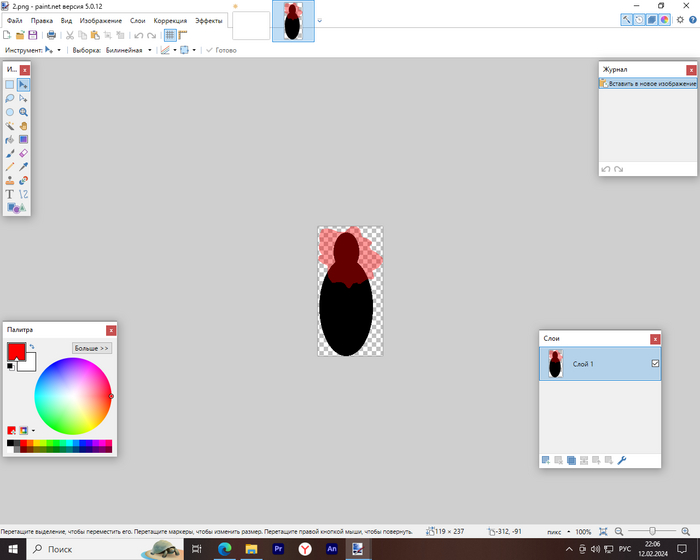Click the Больше >> button in Палитра

point(92,348)
